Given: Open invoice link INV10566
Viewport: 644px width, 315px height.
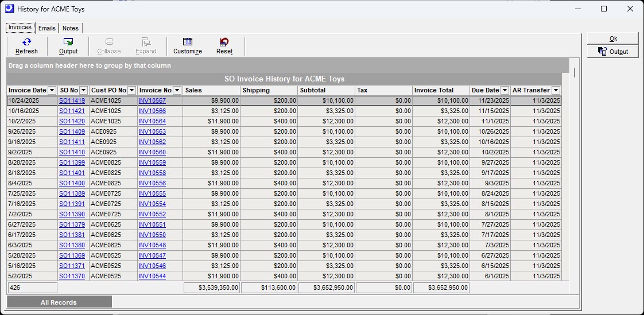Looking at the screenshot, I should click(152, 111).
